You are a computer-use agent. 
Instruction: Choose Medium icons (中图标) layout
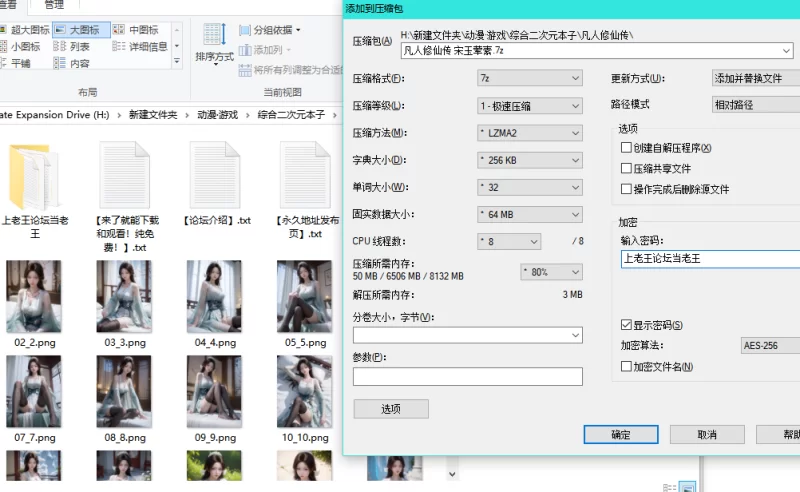(x=136, y=30)
